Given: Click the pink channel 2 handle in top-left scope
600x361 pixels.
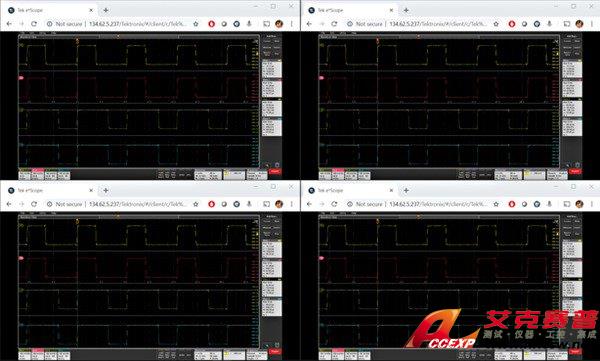Looking at the screenshot, I should pos(21,78).
